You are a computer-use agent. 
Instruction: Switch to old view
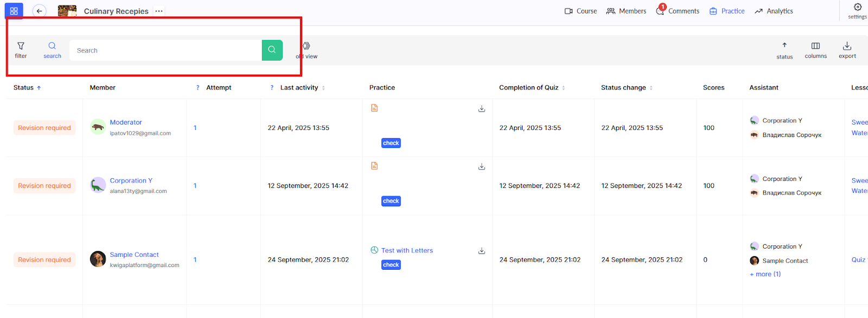click(307, 50)
